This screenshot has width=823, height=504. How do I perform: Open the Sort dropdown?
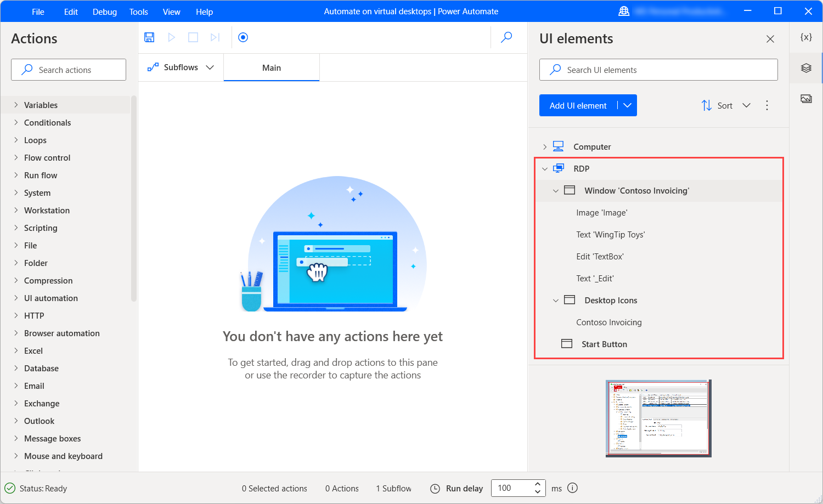(726, 105)
